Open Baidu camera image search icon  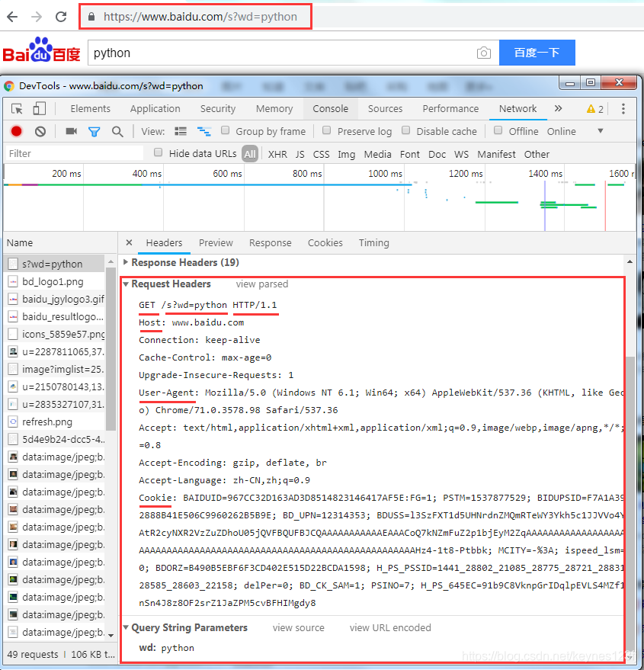(x=483, y=53)
